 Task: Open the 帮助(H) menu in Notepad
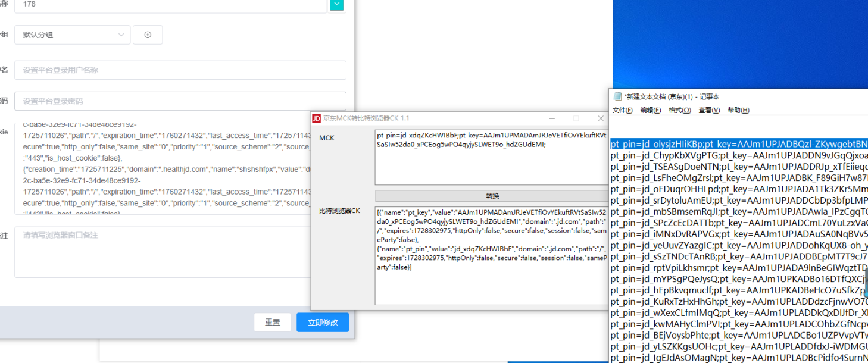(x=738, y=110)
